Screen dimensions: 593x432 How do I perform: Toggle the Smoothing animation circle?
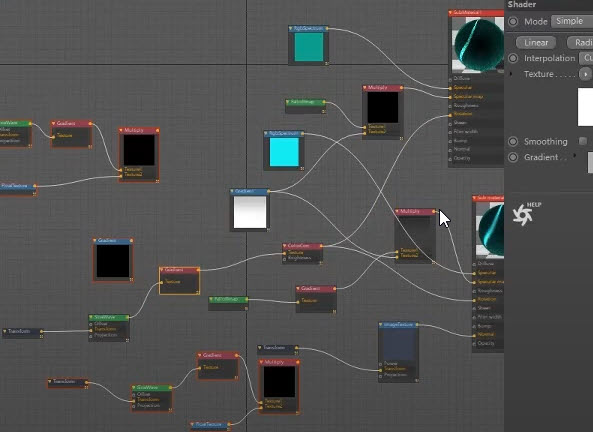513,141
